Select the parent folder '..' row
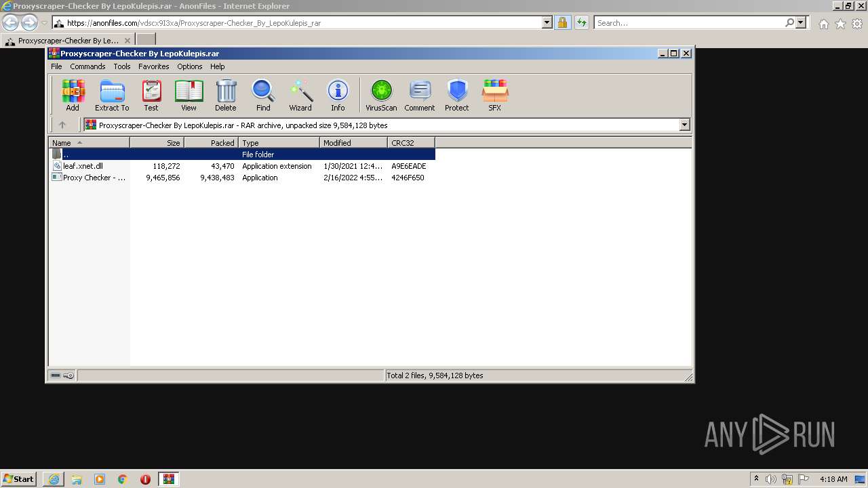The height and width of the screenshot is (488, 868). 242,155
